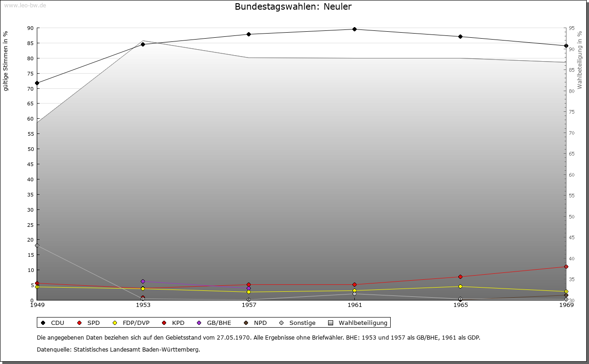
Task: Click the CDU data point at 1957
Action: (x=248, y=35)
